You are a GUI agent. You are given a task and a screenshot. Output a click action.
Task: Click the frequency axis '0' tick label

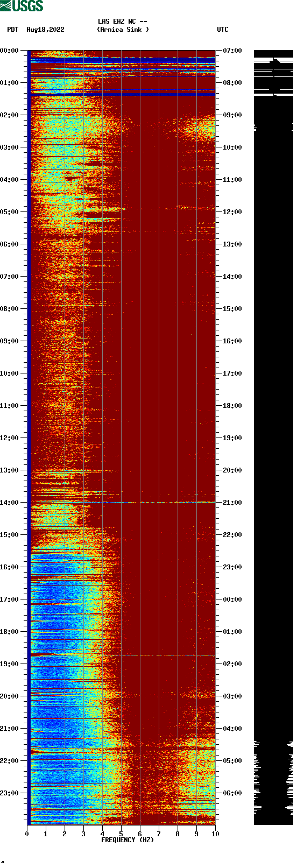point(27,834)
